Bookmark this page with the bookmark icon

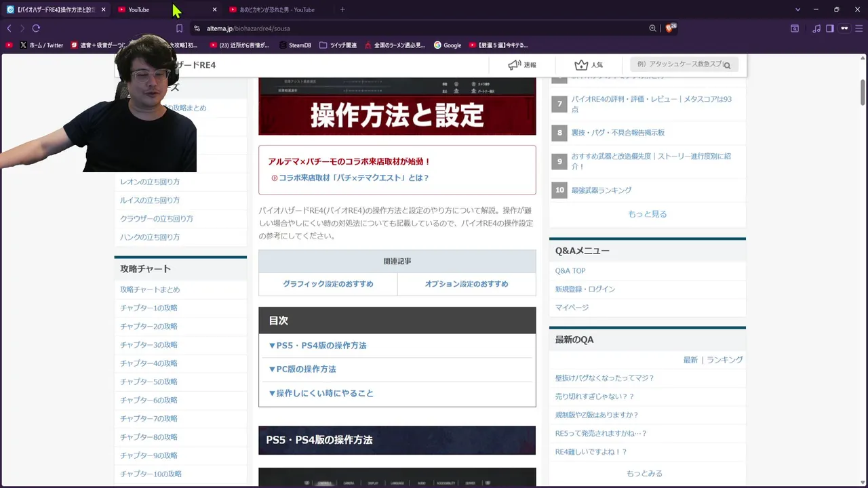click(x=179, y=28)
